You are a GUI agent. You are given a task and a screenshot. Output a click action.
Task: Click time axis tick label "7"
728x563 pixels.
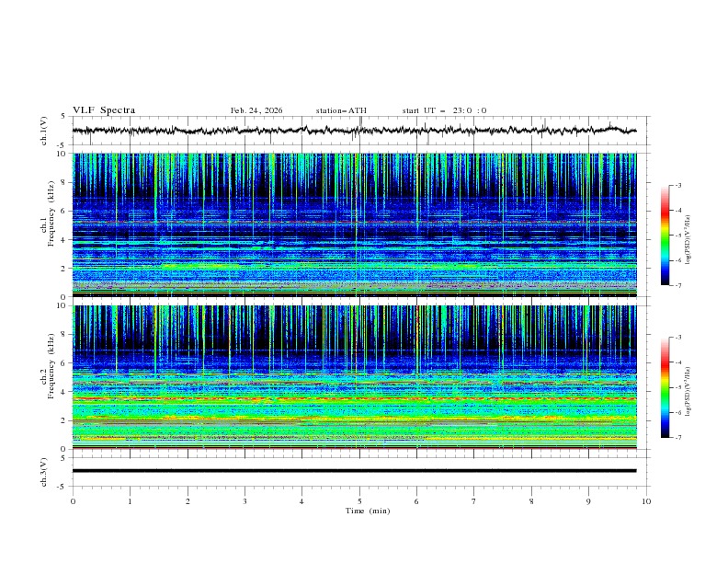(474, 501)
